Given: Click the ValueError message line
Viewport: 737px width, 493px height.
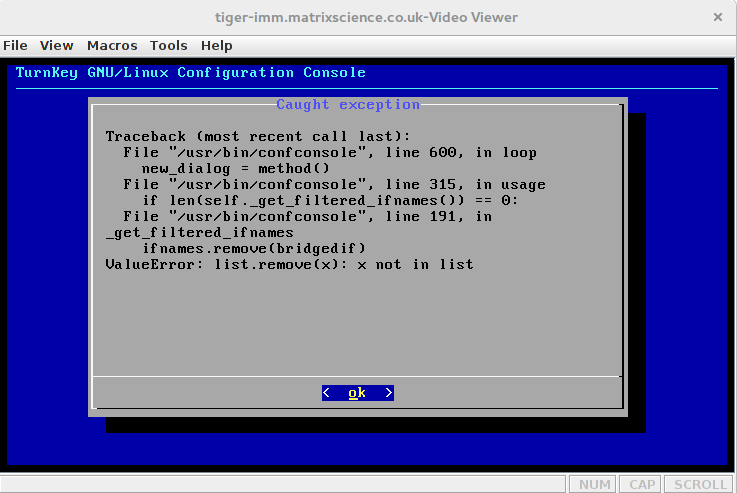Looking at the screenshot, I should click(289, 264).
